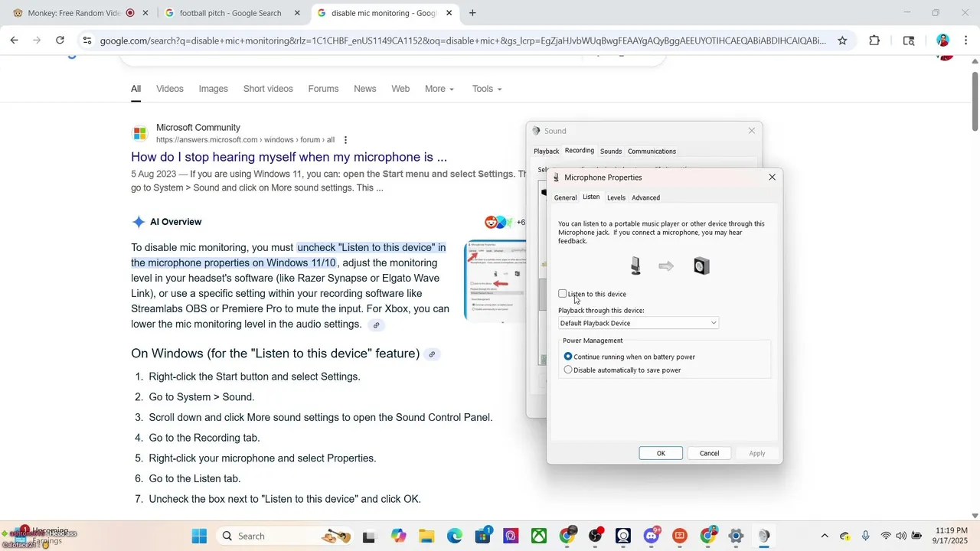Viewport: 980px width, 551px height.
Task: Select the Recording tab in Sound window
Action: click(x=580, y=151)
